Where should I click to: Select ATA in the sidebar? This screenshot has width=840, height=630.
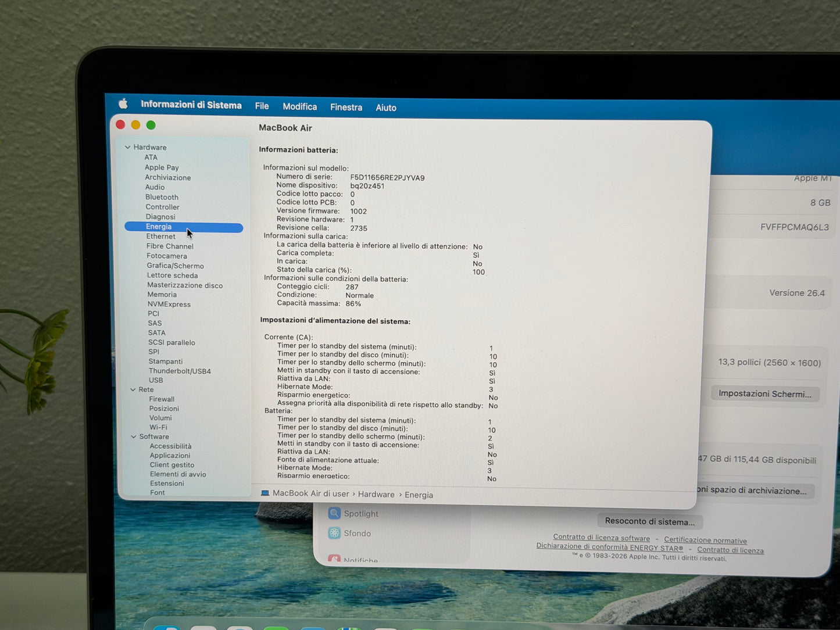(x=151, y=157)
